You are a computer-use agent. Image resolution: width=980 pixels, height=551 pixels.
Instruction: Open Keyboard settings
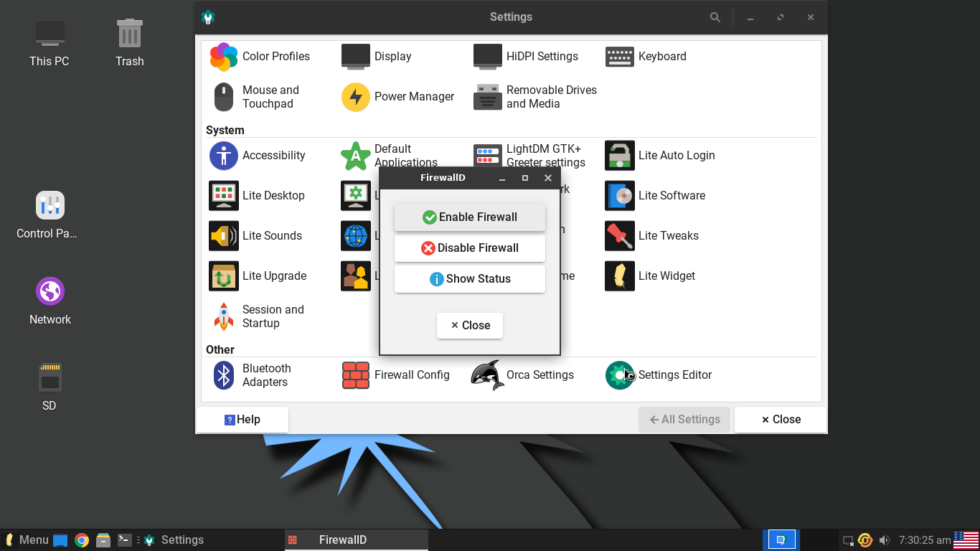tap(646, 57)
